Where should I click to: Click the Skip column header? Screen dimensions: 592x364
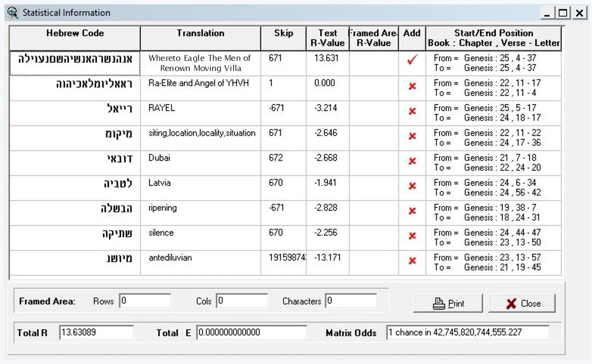(284, 38)
